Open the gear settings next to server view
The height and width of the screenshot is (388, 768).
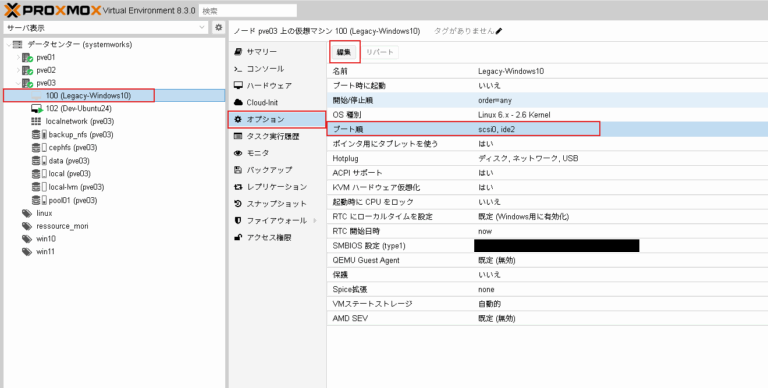click(x=219, y=28)
